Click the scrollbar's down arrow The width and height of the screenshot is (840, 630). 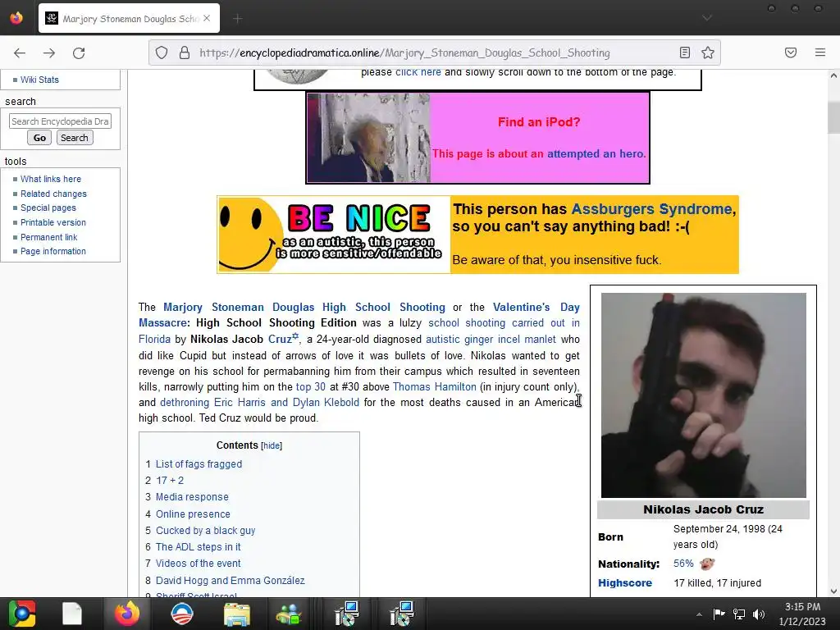click(x=833, y=591)
